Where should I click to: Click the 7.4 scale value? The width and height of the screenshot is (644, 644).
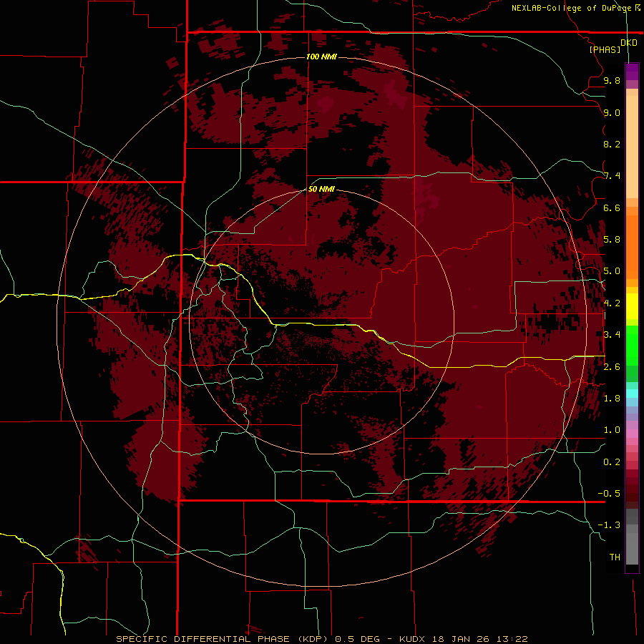(612, 176)
